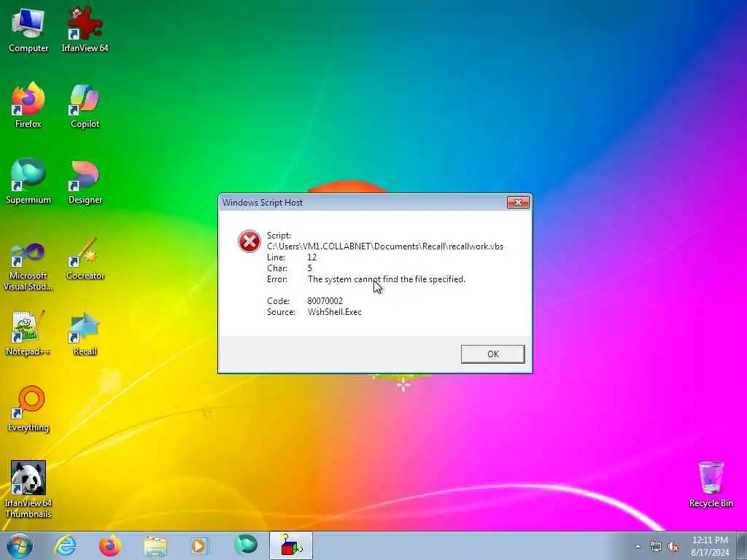Launch Windows Media Player from the taskbar
Image resolution: width=747 pixels, height=560 pixels.
tap(199, 545)
